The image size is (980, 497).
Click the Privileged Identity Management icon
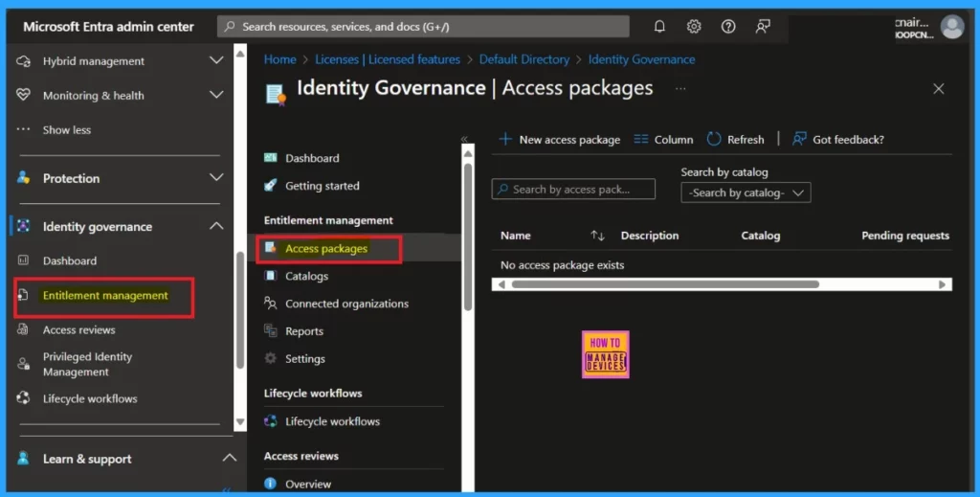[24, 364]
